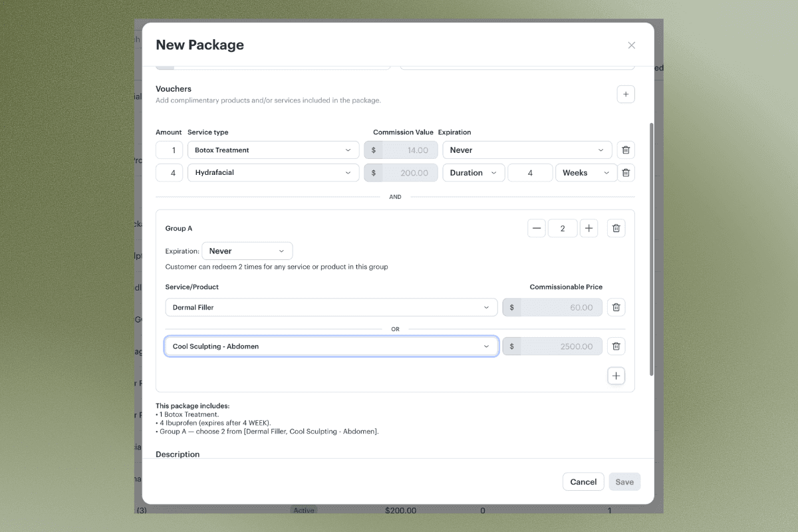Image resolution: width=798 pixels, height=532 pixels.
Task: Click the Active badge in background table
Action: pos(304,511)
